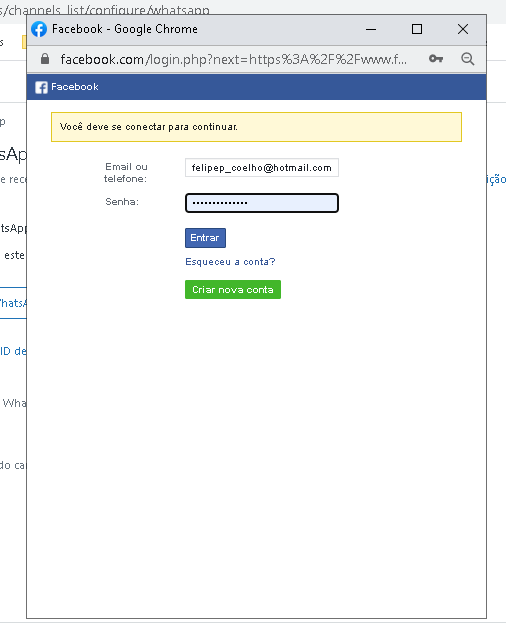Viewport: 506px width, 630px height.
Task: Click the yellow connect-to-continue notice
Action: pos(256,127)
